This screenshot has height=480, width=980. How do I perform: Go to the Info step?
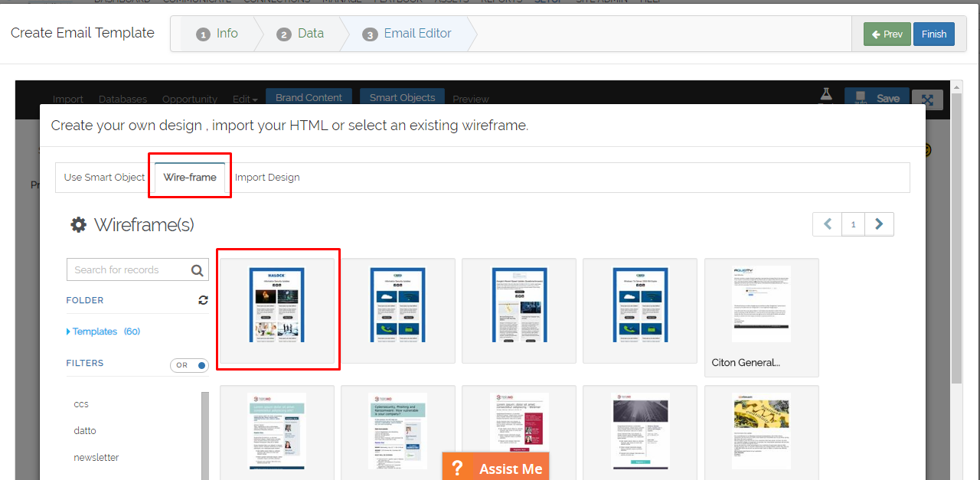point(217,34)
